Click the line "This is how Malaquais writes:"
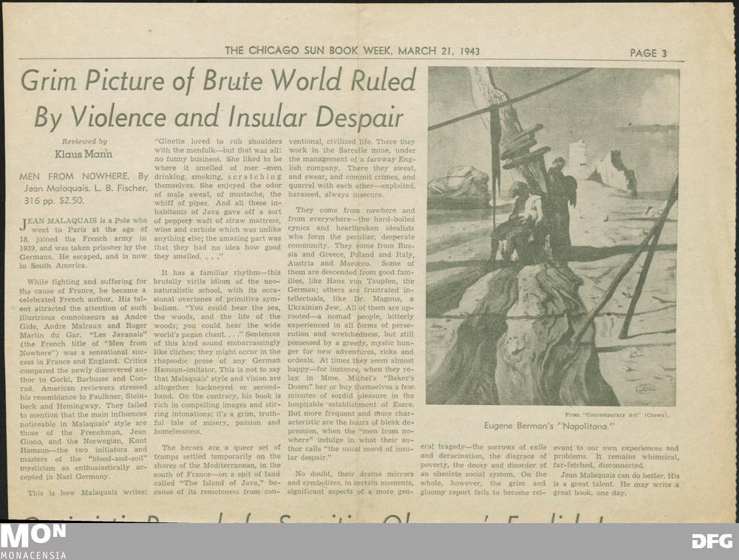 click(x=87, y=493)
